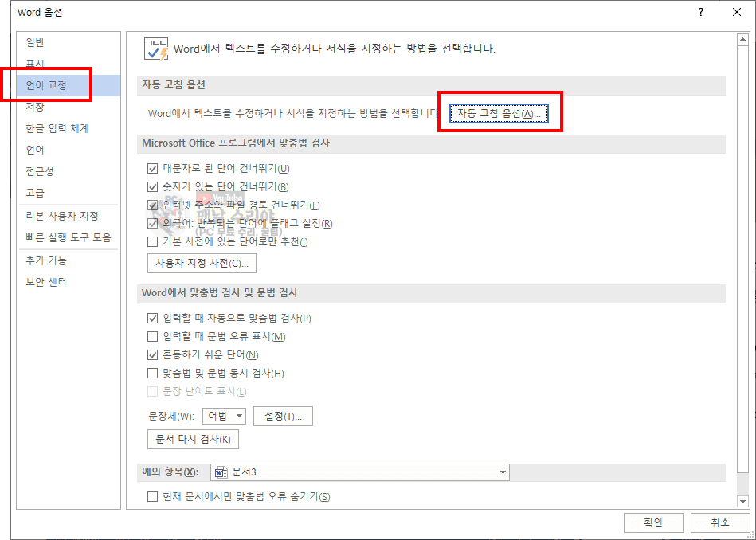Toggle 대문자로 된 단어 건너뛰기 checkbox
The width and height of the screenshot is (756, 540).
coord(153,168)
